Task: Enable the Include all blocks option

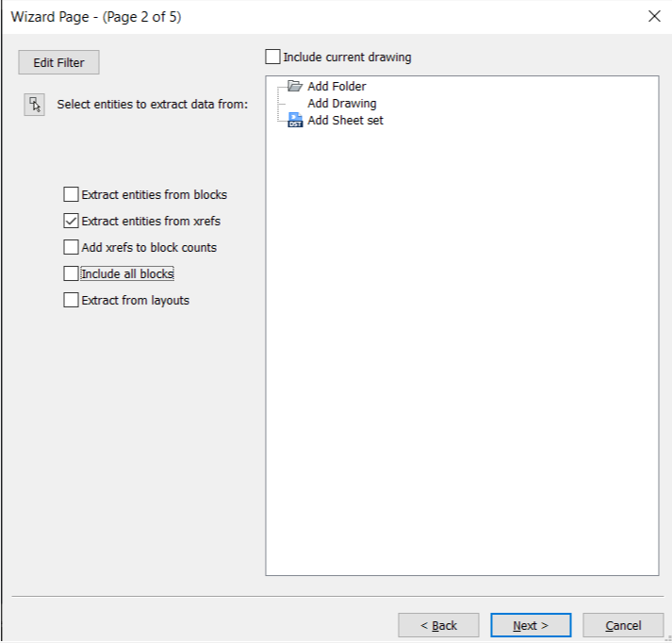Action: [71, 273]
